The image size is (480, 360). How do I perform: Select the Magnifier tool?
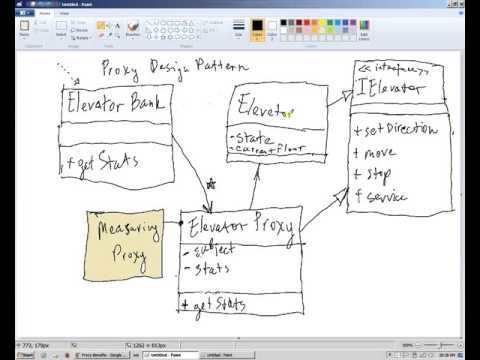tap(117, 35)
